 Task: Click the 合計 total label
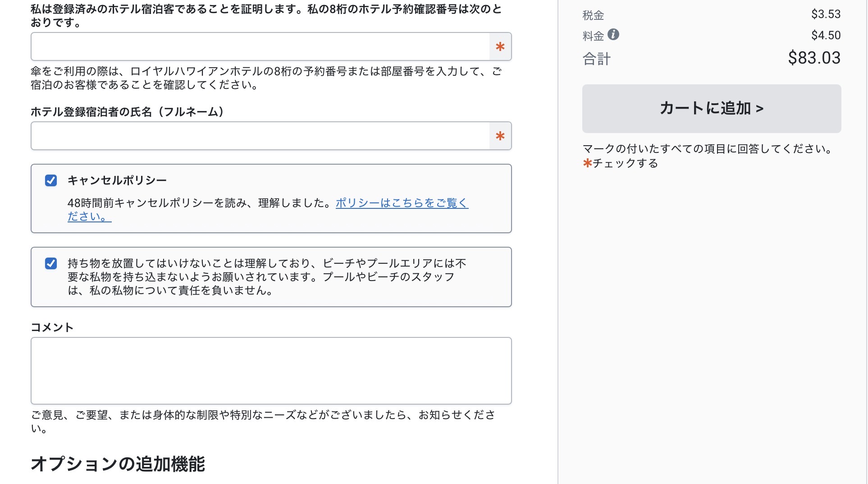click(x=595, y=59)
